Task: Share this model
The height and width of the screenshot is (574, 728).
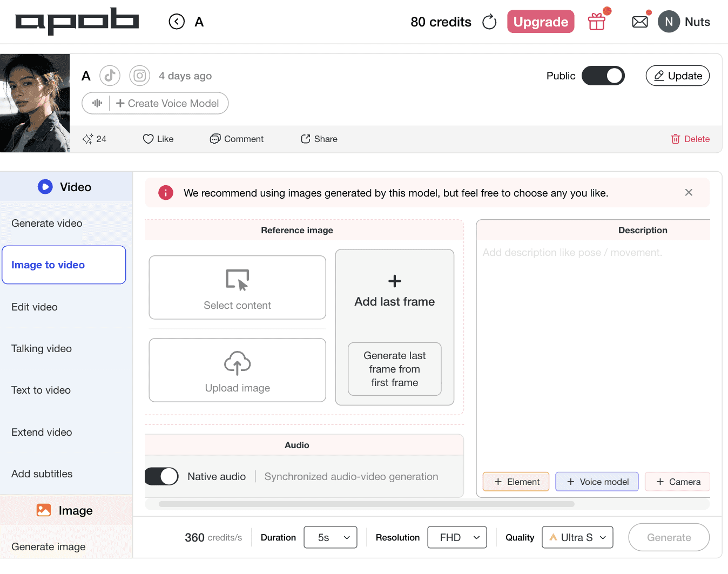Action: (x=319, y=139)
